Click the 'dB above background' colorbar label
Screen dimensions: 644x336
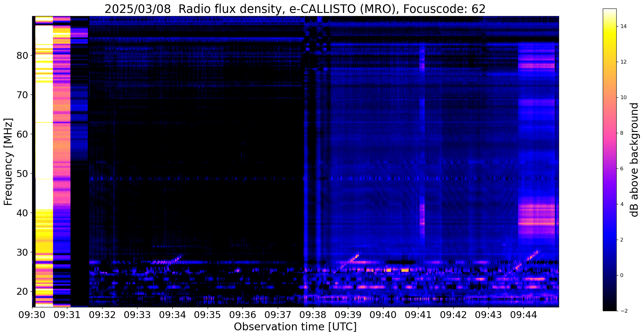[x=634, y=160]
